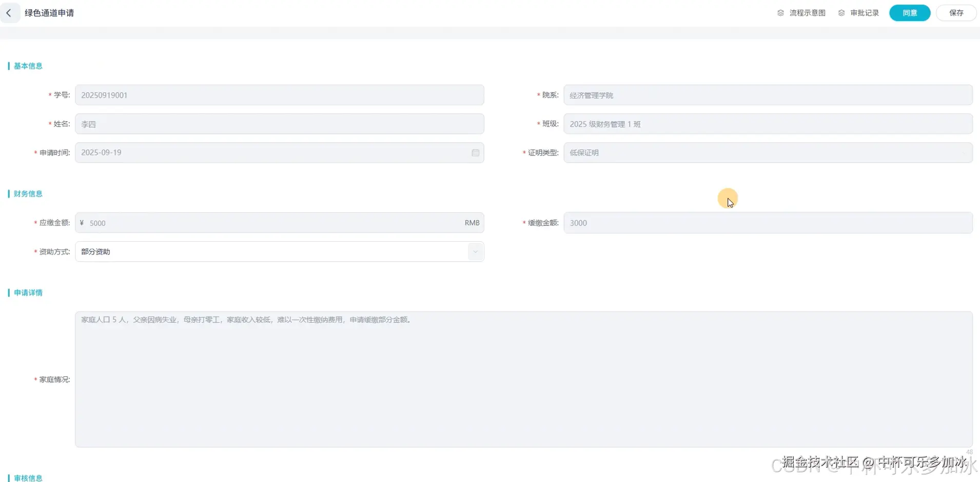Click the 学号 input field
Screen dimensions: 980x482
tap(280, 95)
